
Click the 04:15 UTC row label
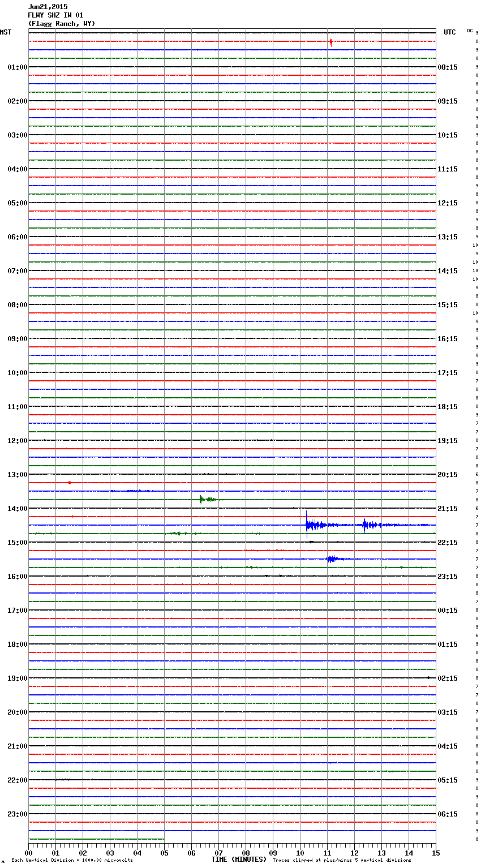448,746
